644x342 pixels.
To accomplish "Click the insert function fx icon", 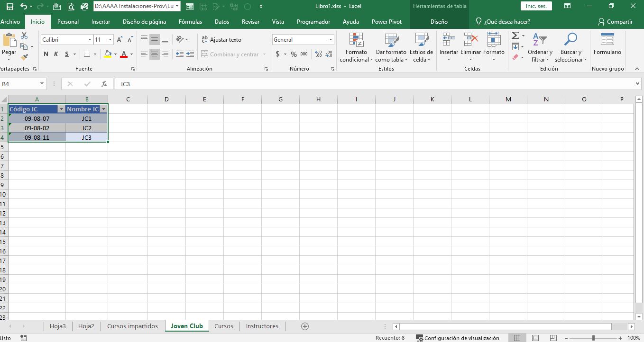I will 104,84.
